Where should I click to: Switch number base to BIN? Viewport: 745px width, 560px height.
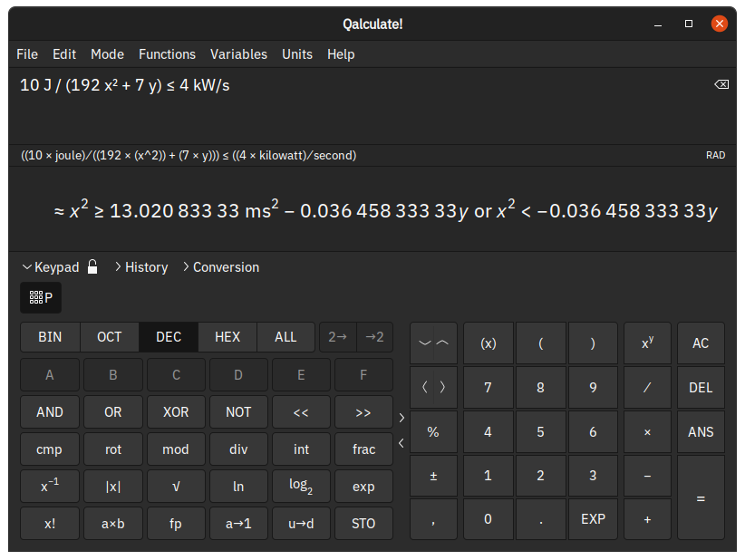pyautogui.click(x=50, y=337)
